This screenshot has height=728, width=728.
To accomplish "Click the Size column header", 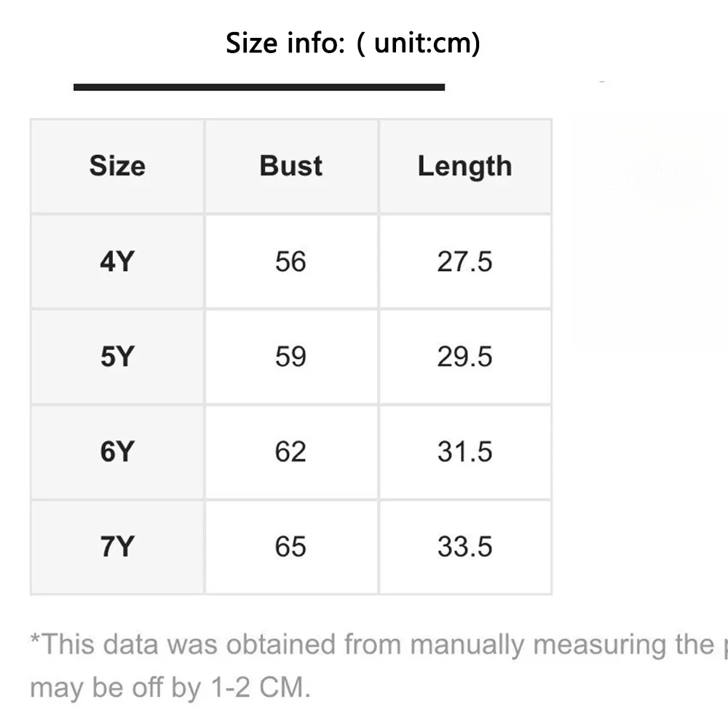I will point(117,166).
